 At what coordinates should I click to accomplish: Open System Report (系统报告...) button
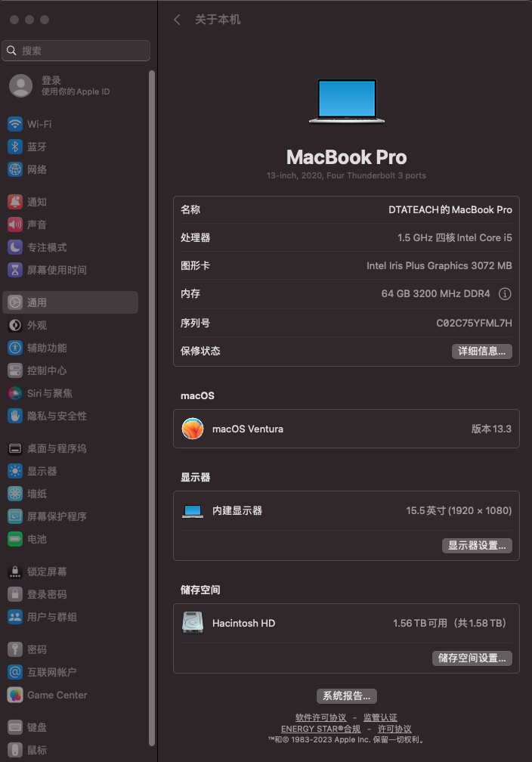tap(347, 696)
